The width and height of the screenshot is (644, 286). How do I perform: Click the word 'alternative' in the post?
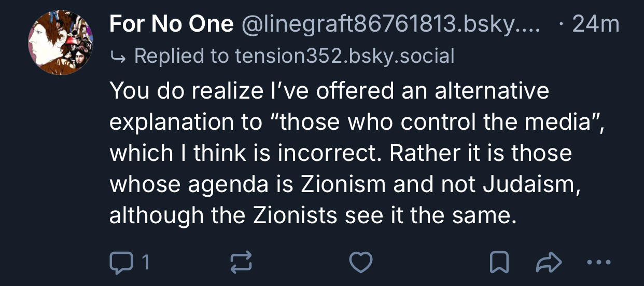[492, 91]
